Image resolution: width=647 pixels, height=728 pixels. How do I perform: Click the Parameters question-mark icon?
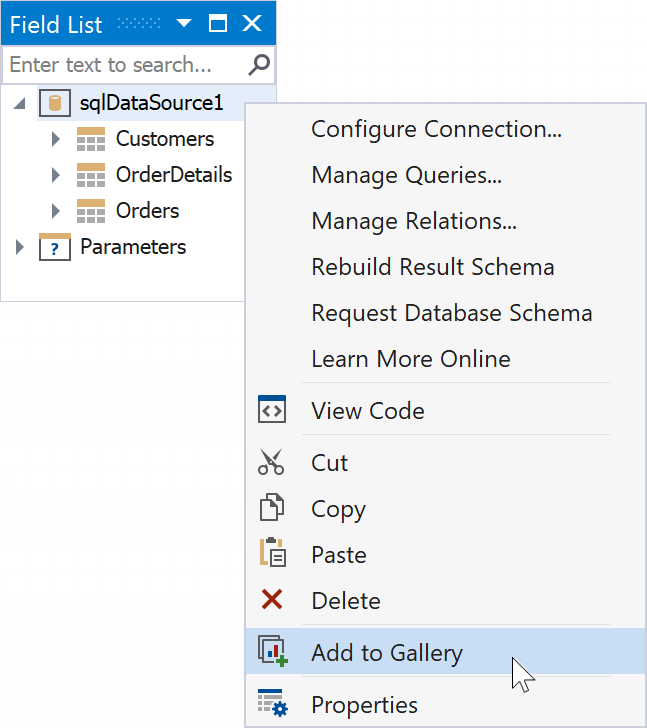(54, 247)
